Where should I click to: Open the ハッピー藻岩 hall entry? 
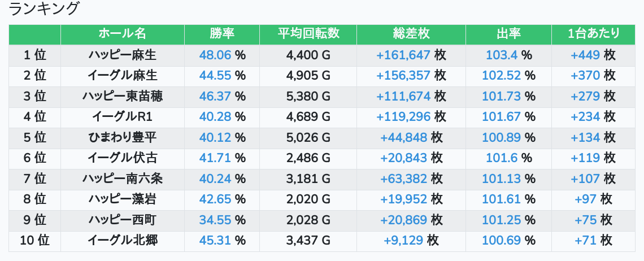click(122, 199)
